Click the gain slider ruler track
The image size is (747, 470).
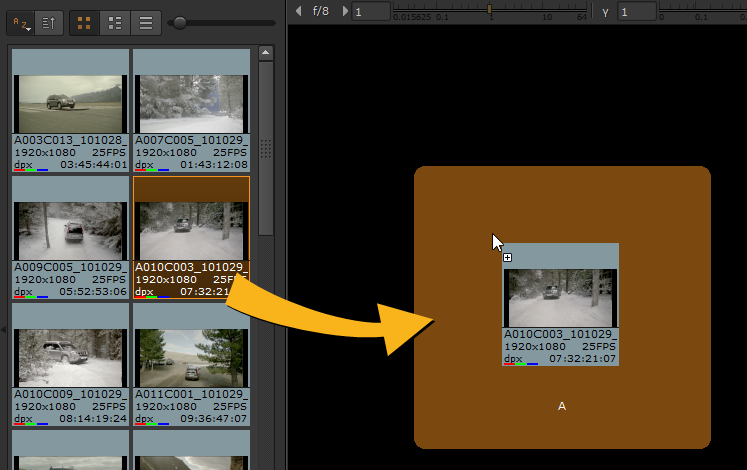pyautogui.click(x=490, y=11)
